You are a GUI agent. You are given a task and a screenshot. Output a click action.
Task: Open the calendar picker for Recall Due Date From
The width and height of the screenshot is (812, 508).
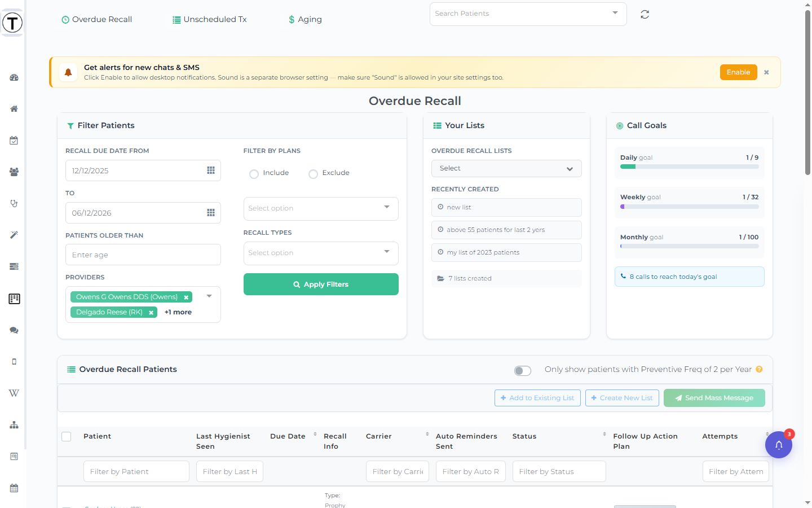211,170
